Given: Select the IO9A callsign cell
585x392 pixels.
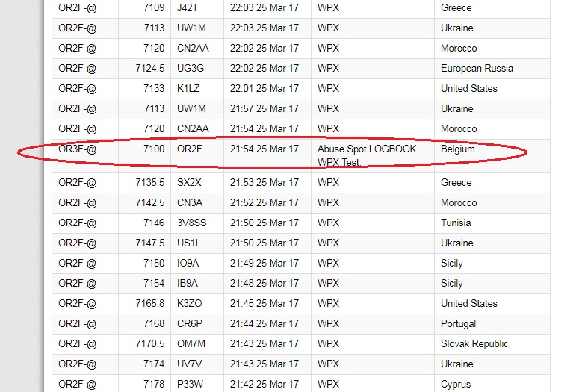Looking at the screenshot, I should click(x=188, y=263).
